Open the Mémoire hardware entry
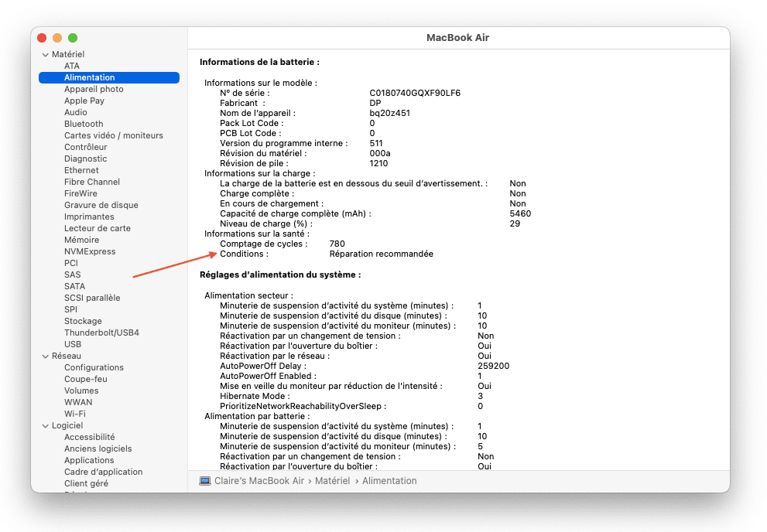Screen dimensions: 767x532 coord(81,240)
